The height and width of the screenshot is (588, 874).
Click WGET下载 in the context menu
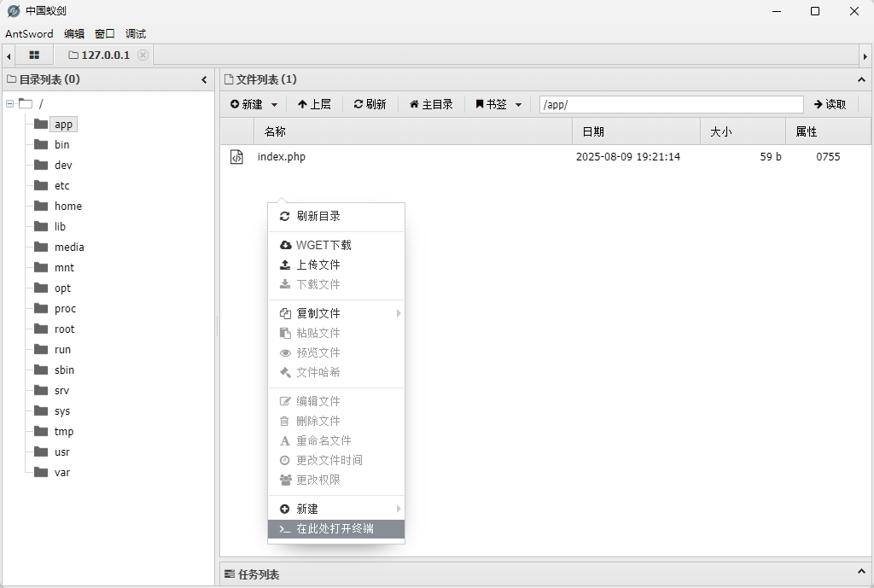(323, 246)
